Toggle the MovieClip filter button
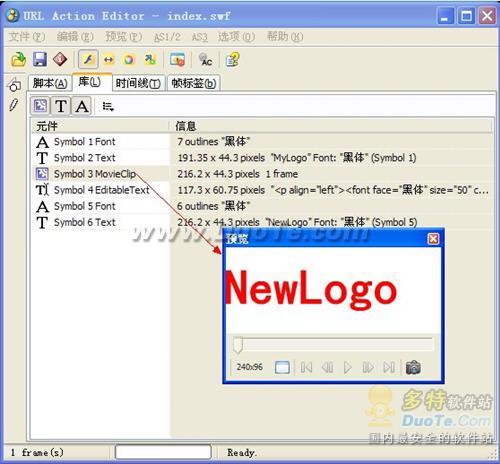The height and width of the screenshot is (464, 500). (41, 106)
